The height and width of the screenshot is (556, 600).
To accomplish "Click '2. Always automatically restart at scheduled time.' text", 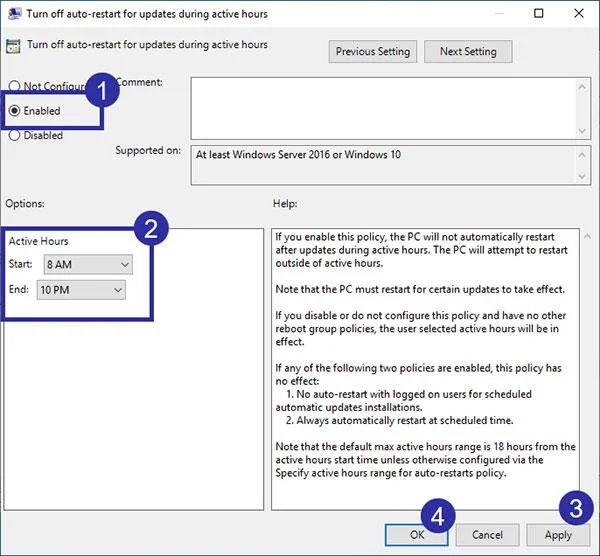I will click(x=399, y=421).
